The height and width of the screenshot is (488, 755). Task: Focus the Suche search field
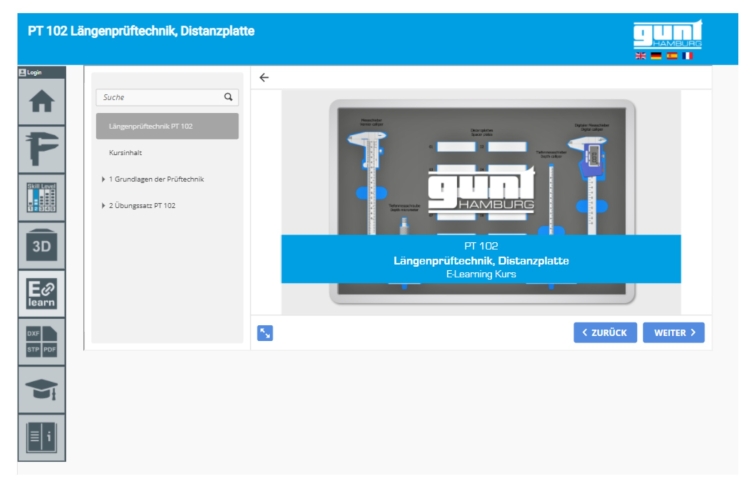pos(167,97)
